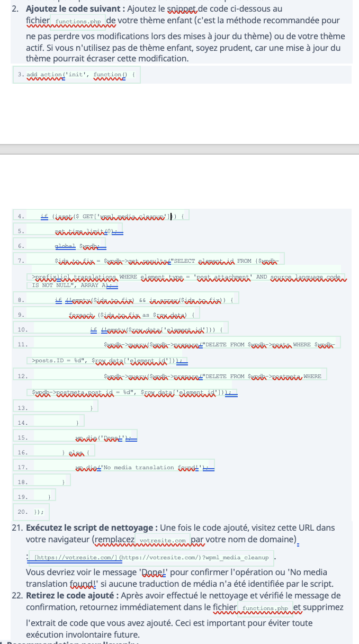Click the functions.php inline code in step 2
This screenshot has width=359, height=644.
pos(78,22)
